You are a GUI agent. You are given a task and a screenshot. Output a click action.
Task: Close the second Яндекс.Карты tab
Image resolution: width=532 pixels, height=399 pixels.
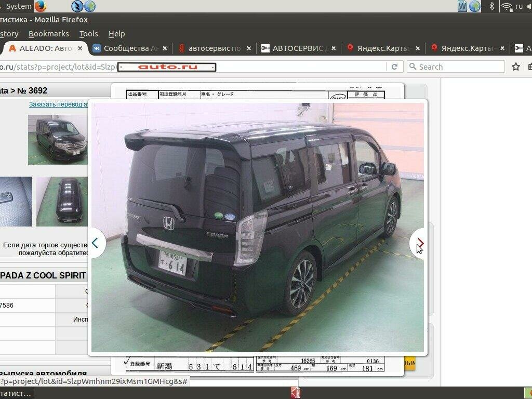coord(502,48)
